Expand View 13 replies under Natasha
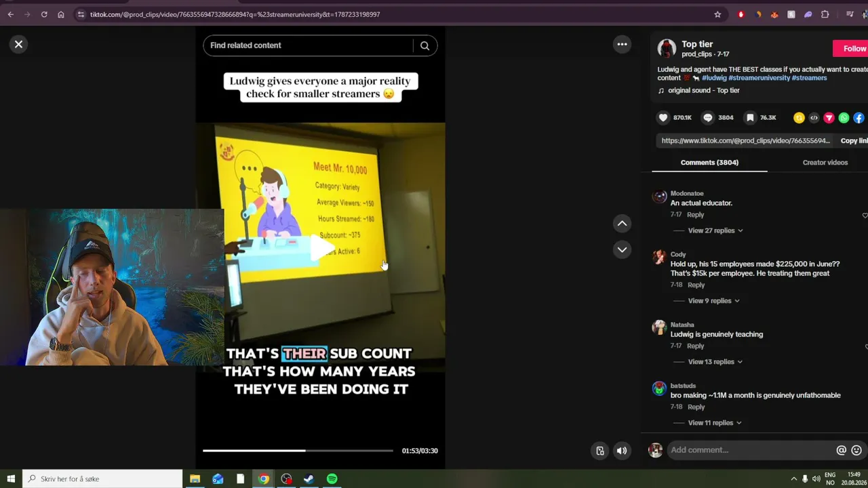868x488 pixels. [x=715, y=362]
